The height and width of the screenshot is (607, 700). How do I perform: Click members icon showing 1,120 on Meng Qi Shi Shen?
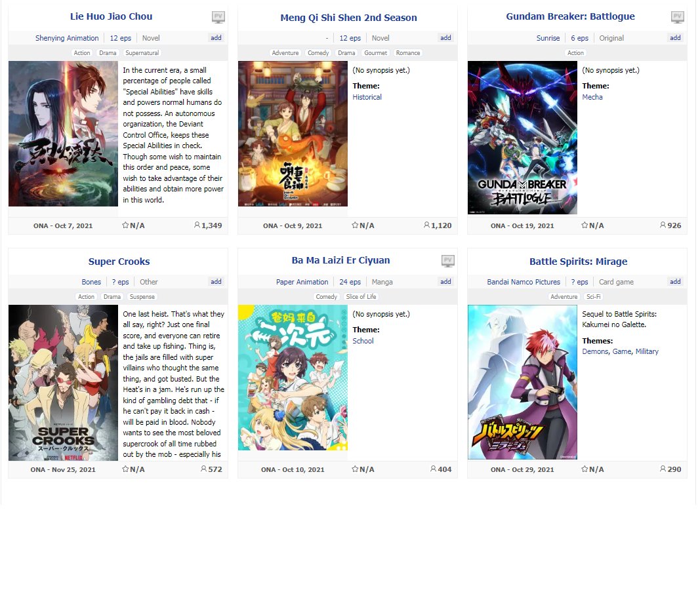(x=426, y=225)
